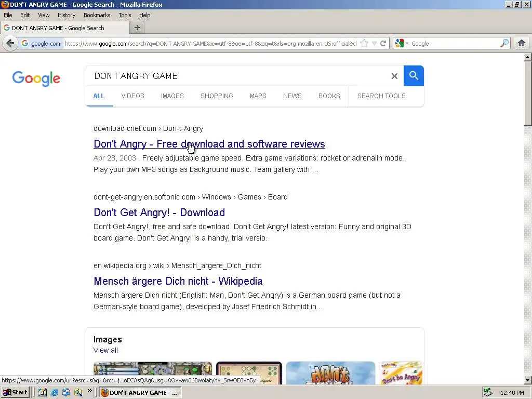This screenshot has height=399, width=532.
Task: Click the Google logo
Action: (x=36, y=79)
